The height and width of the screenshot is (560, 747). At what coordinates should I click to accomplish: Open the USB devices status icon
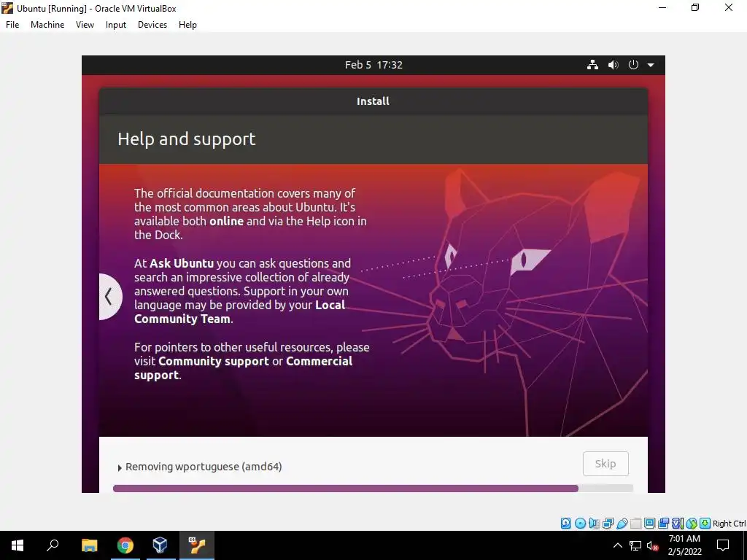[x=622, y=524]
